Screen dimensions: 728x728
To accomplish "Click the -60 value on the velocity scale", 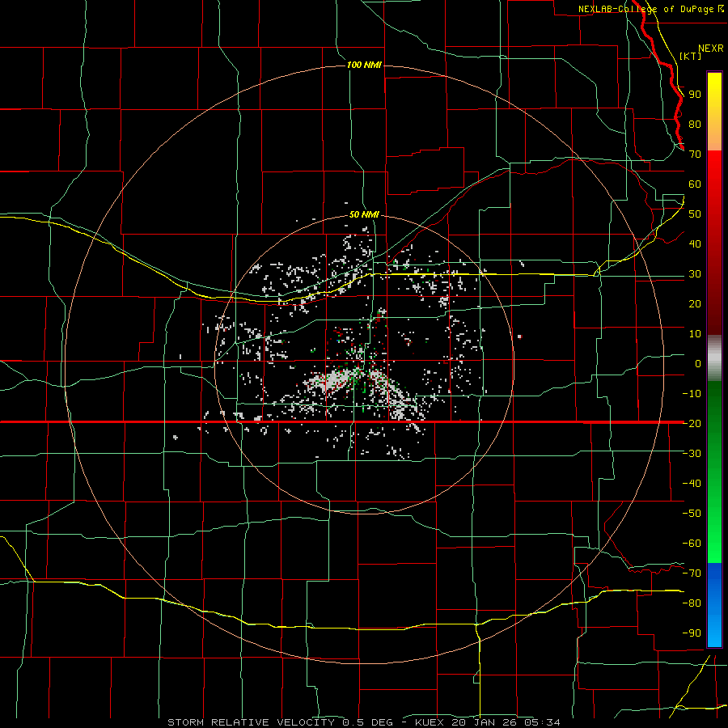I will tap(692, 544).
